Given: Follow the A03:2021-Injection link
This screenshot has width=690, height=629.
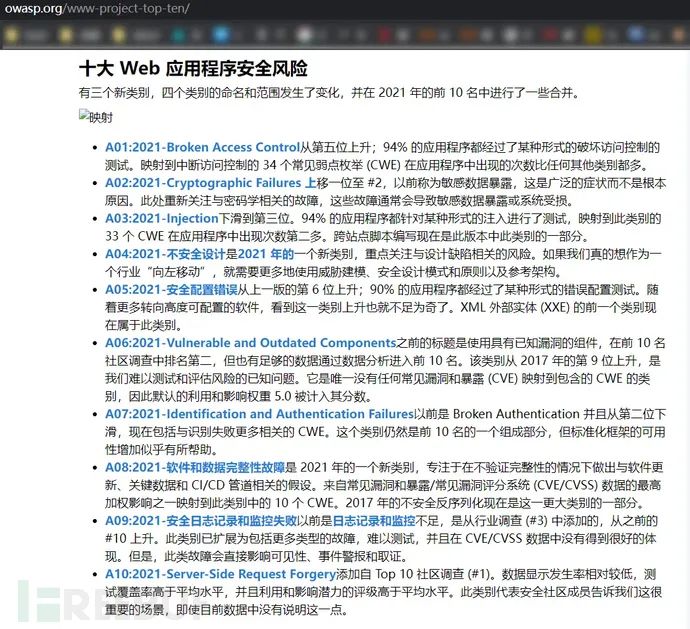Looking at the screenshot, I should pyautogui.click(x=162, y=218).
